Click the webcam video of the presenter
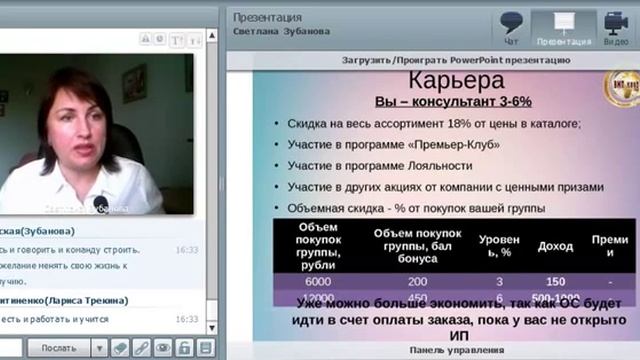The width and height of the screenshot is (640, 360). (96, 134)
